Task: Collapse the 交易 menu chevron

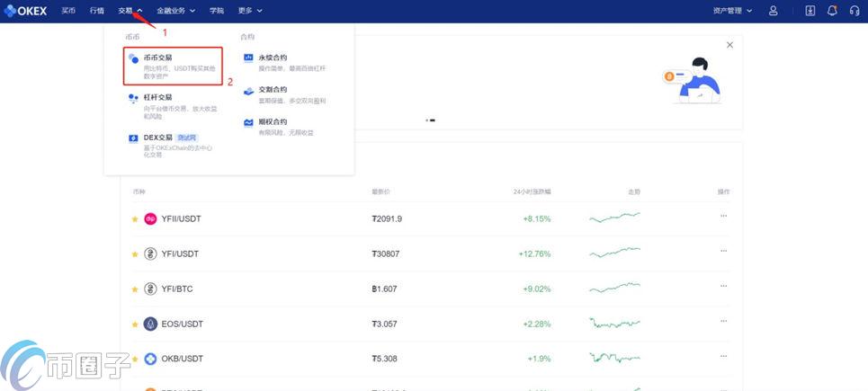Action: point(140,11)
